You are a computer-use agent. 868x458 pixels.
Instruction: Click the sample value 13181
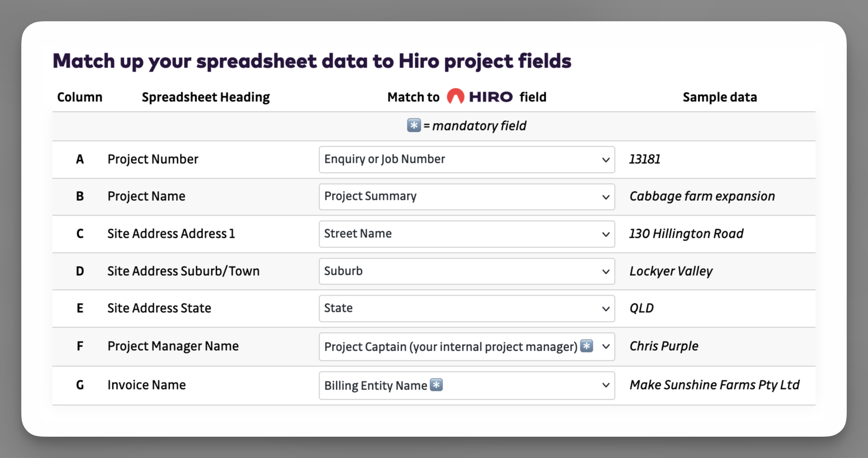645,159
